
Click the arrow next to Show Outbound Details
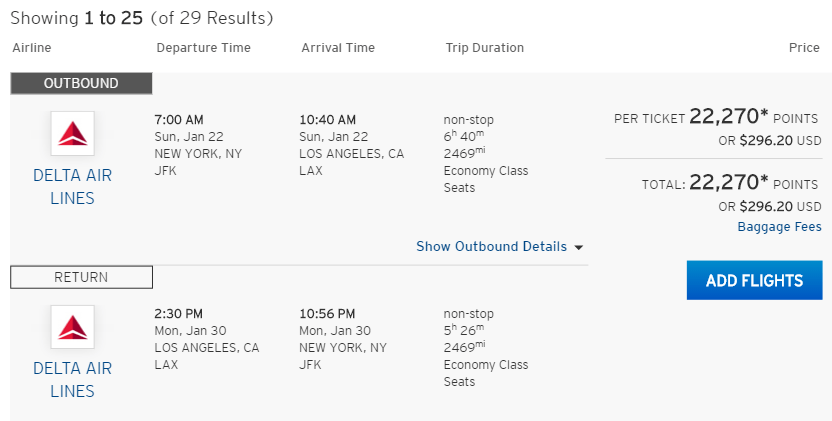tap(579, 247)
